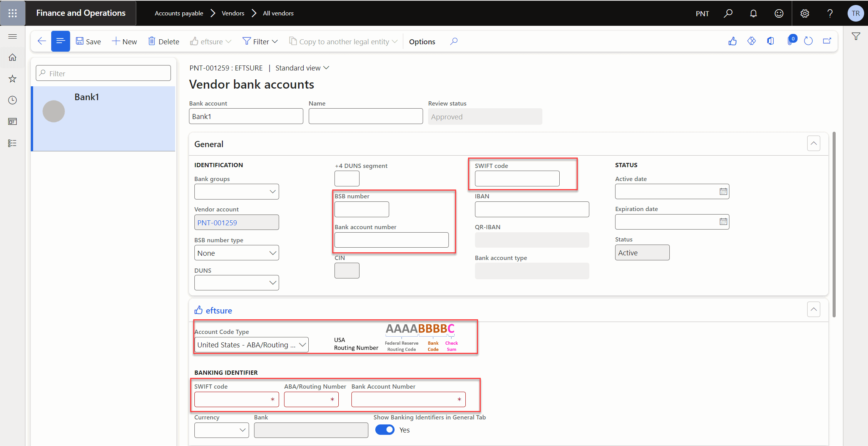
Task: Click the action pane search magnifier
Action: point(454,41)
